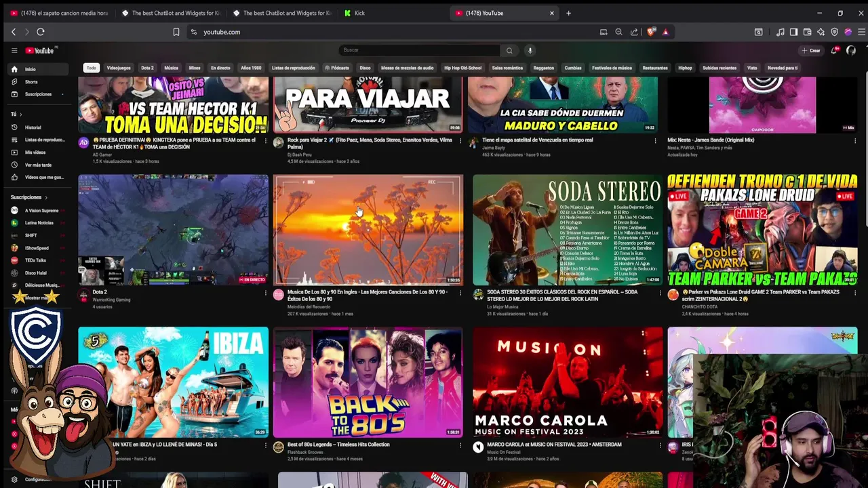Open Brave Rewards triangle icon
The width and height of the screenshot is (868, 488).
tap(665, 32)
